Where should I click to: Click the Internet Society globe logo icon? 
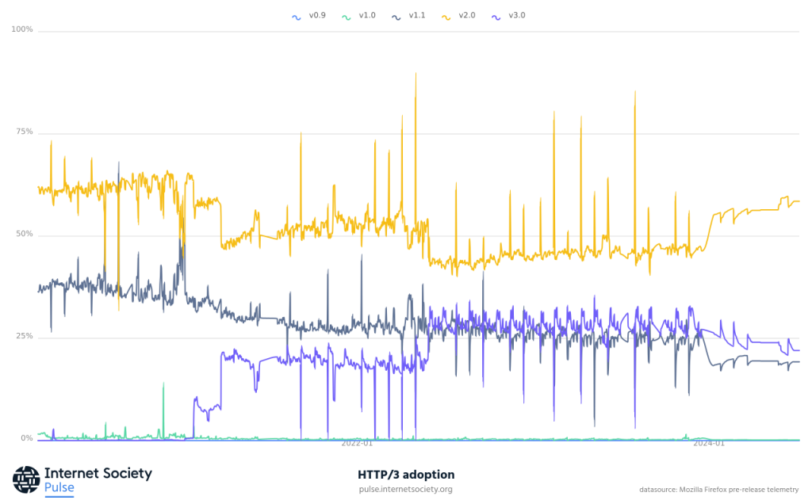[26, 479]
